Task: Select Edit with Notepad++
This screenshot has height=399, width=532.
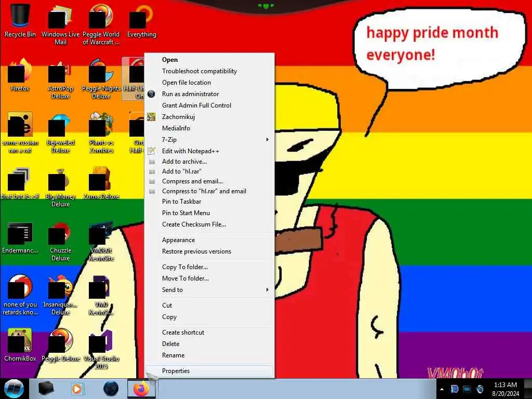Action: [x=209, y=151]
